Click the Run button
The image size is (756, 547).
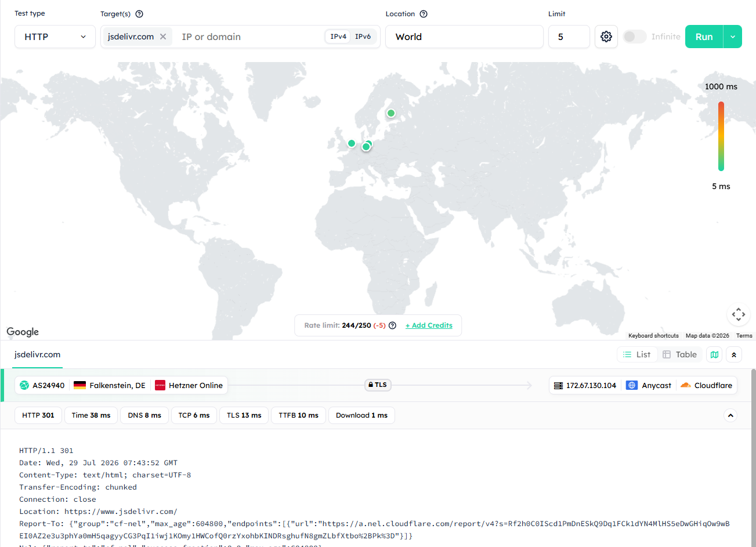(704, 37)
